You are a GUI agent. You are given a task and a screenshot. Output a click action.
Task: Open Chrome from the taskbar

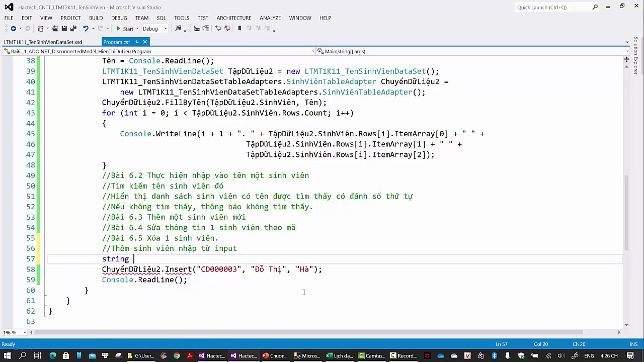[x=177, y=355]
